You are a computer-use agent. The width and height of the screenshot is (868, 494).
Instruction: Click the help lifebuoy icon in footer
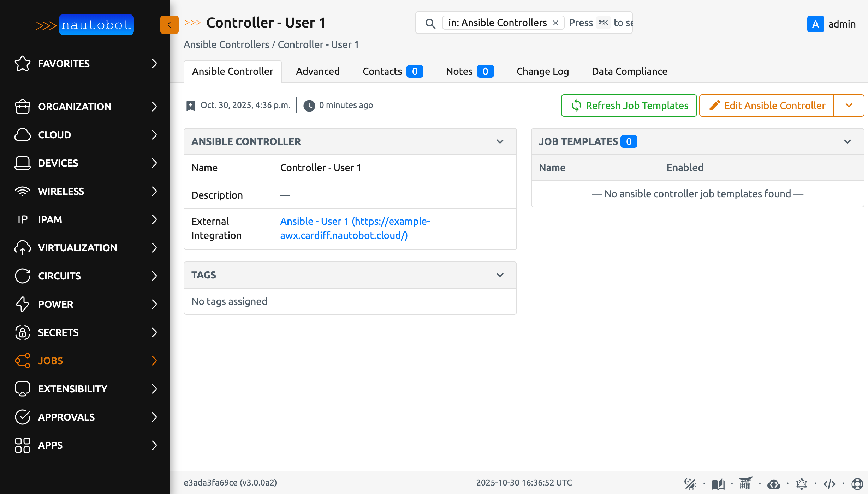[858, 483]
